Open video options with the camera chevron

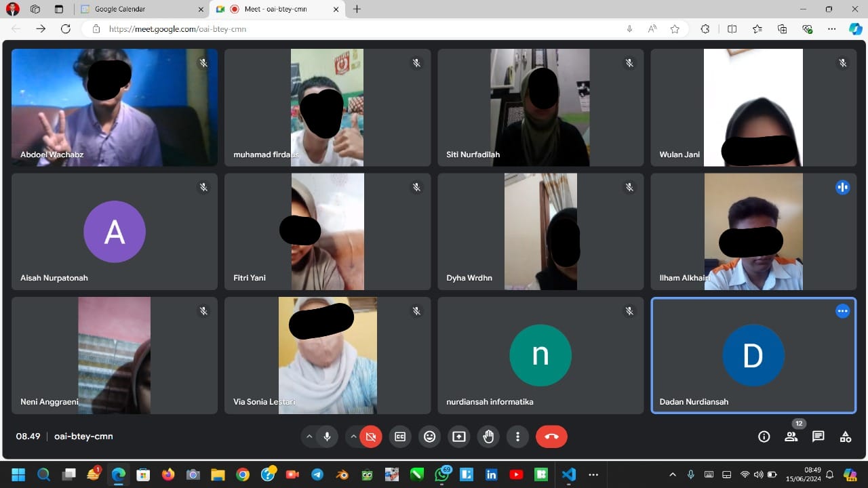tap(354, 436)
